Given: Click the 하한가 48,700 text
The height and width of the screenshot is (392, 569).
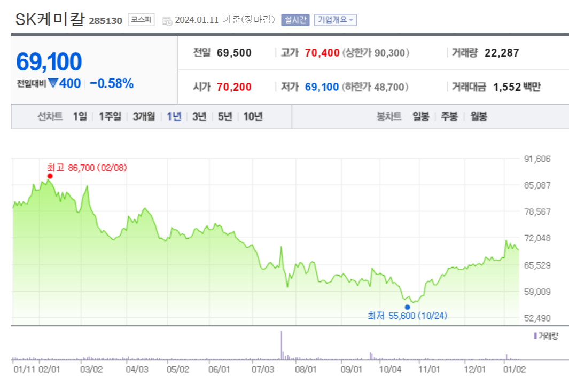Looking at the screenshot, I should click(375, 87).
